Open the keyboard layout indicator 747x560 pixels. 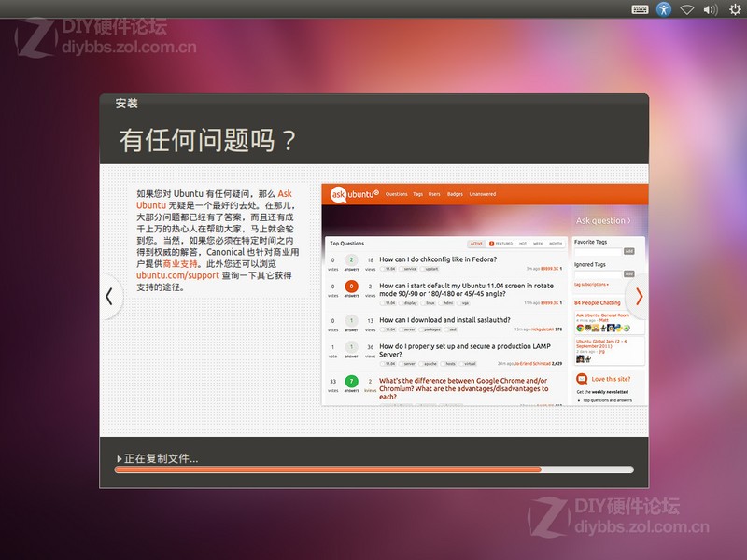pos(640,9)
